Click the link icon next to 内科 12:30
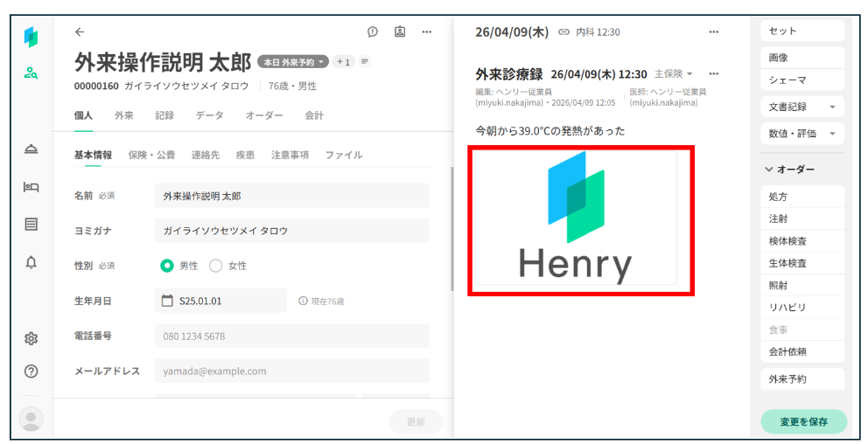868x444 pixels. [x=563, y=32]
